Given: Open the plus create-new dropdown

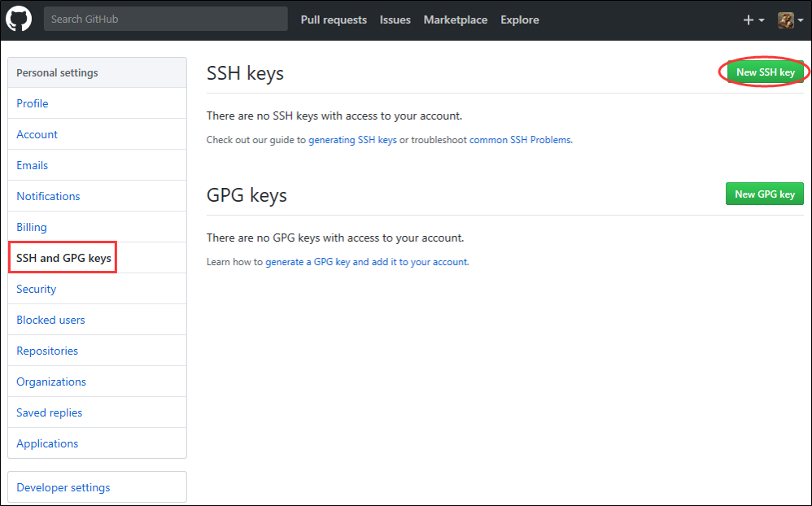Looking at the screenshot, I should point(753,20).
